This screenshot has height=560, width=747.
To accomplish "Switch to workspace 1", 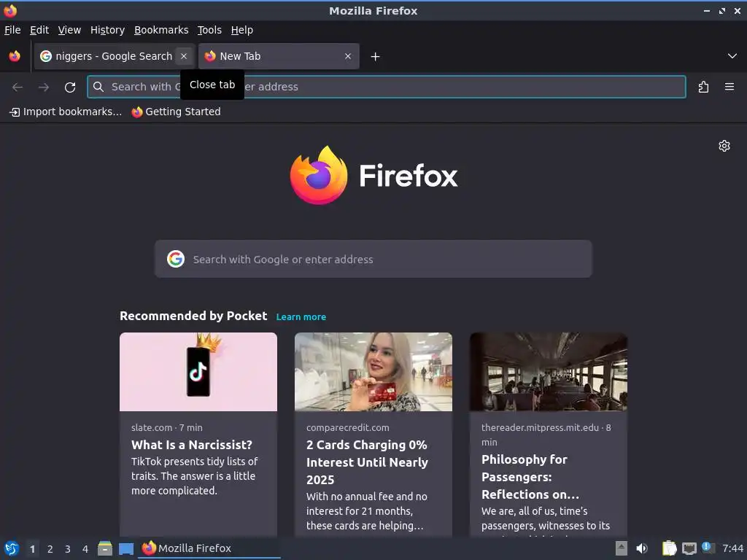I will [32, 549].
